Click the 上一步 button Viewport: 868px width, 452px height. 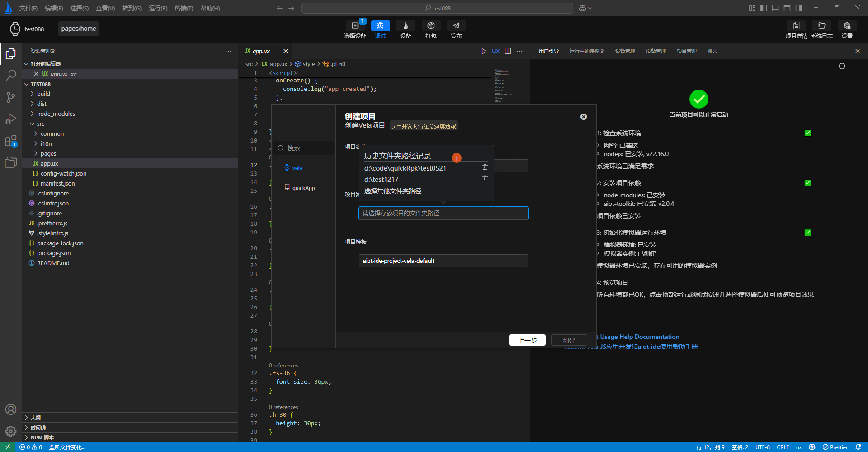(527, 340)
